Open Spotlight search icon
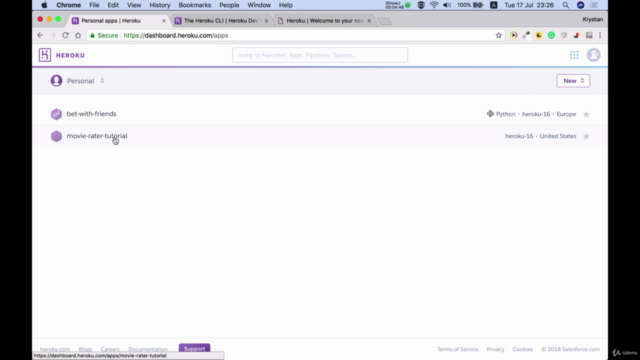Viewport: 640px width, 360px height. pos(565,5)
